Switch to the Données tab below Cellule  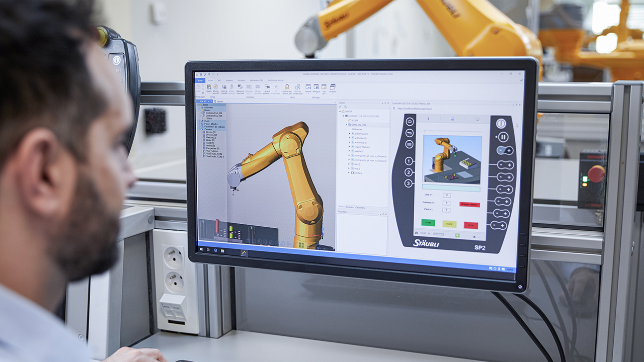(x=349, y=207)
